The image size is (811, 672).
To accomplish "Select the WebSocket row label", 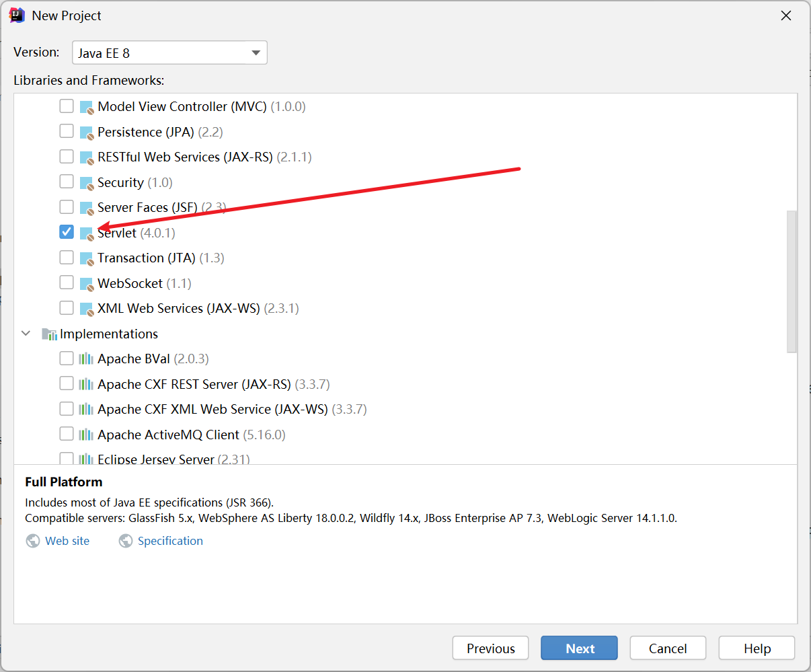I will coord(145,283).
